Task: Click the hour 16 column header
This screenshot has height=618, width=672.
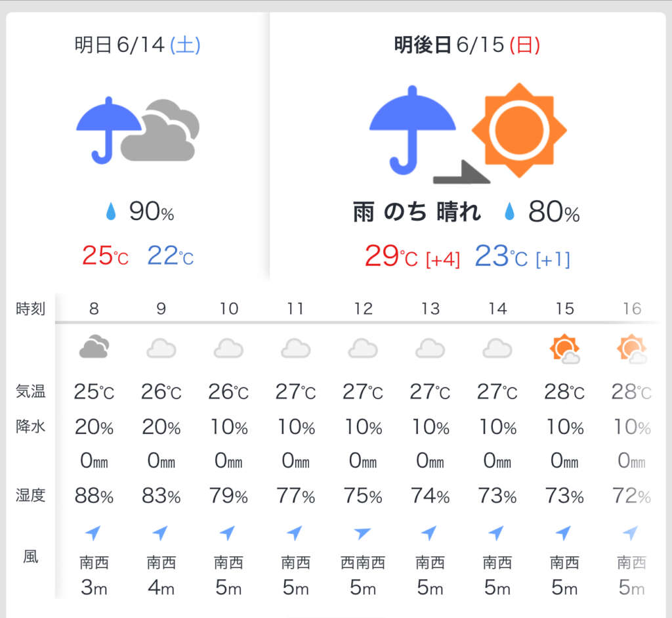Action: pos(632,309)
